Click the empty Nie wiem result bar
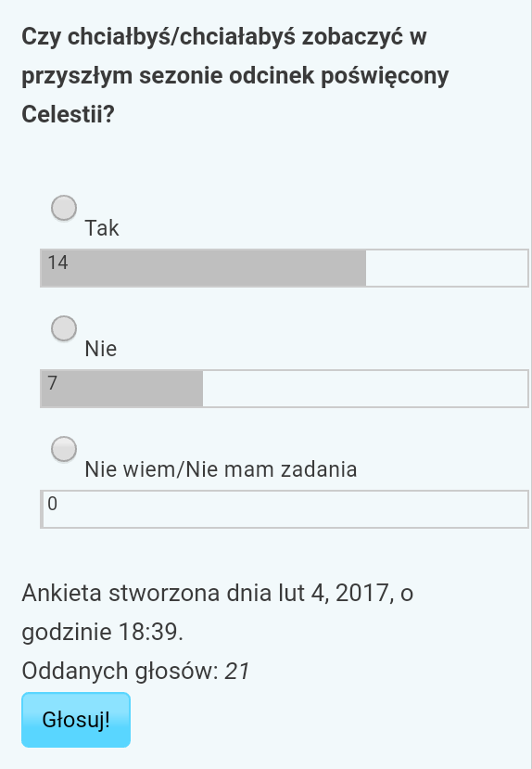The width and height of the screenshot is (532, 769). (285, 509)
